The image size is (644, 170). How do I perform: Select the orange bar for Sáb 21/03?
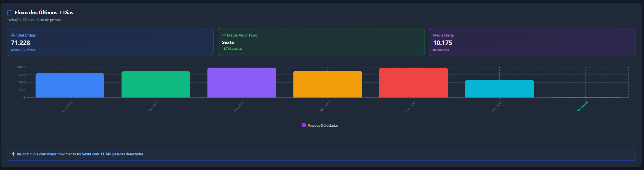[327, 84]
